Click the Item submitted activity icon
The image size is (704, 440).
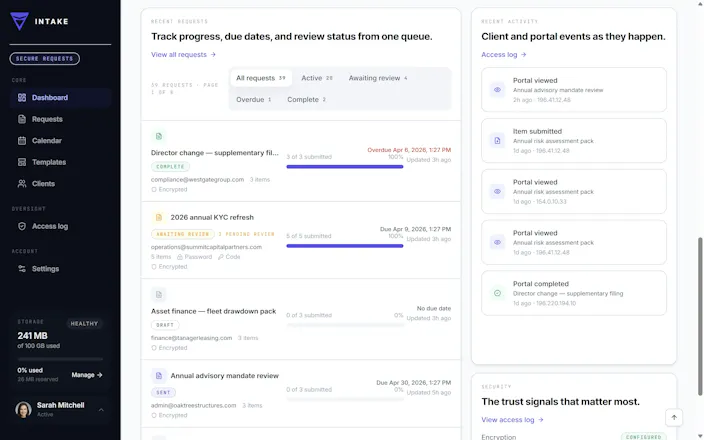497,141
